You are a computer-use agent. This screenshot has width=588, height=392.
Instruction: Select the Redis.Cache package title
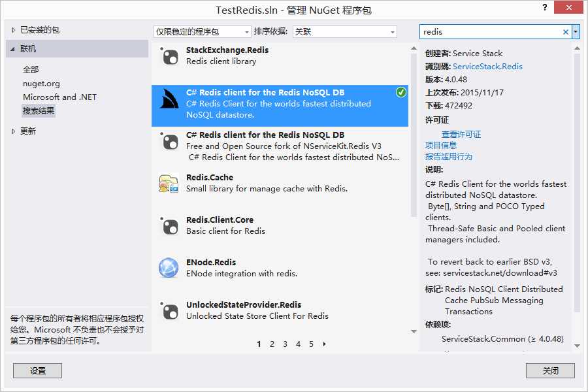click(x=210, y=177)
